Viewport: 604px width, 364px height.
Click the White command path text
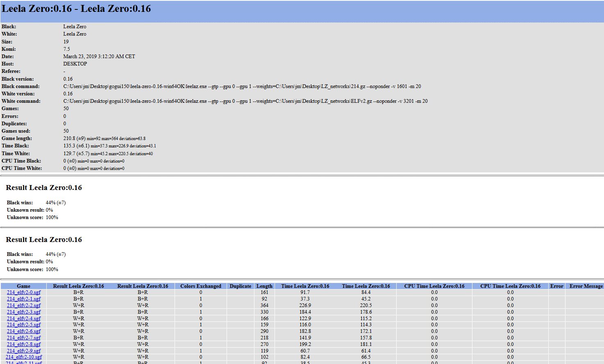coord(245,101)
